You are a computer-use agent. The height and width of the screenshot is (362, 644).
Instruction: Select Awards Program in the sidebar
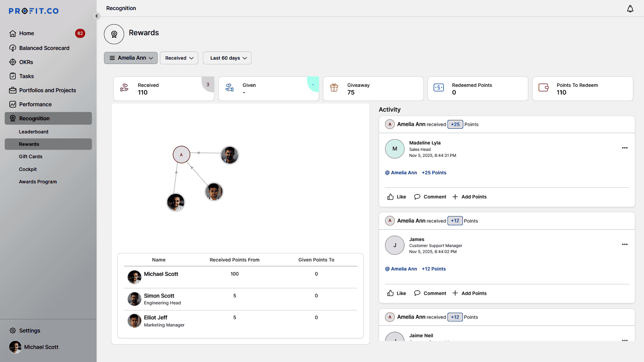[38, 182]
